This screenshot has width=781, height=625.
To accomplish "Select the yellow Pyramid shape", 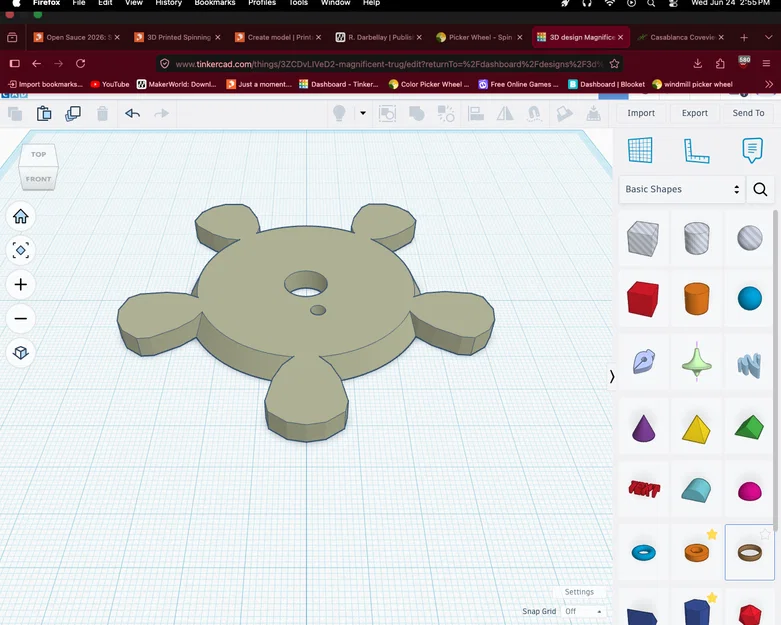I will click(x=696, y=429).
